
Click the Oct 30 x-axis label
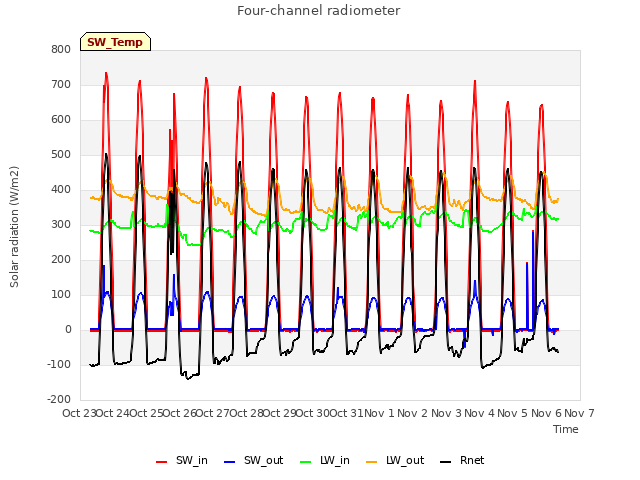tap(313, 413)
